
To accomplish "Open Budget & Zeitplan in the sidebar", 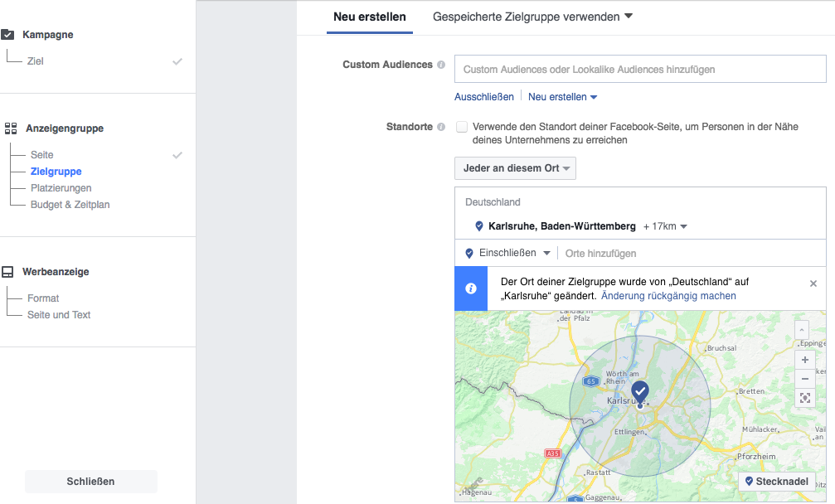I will click(x=70, y=205).
